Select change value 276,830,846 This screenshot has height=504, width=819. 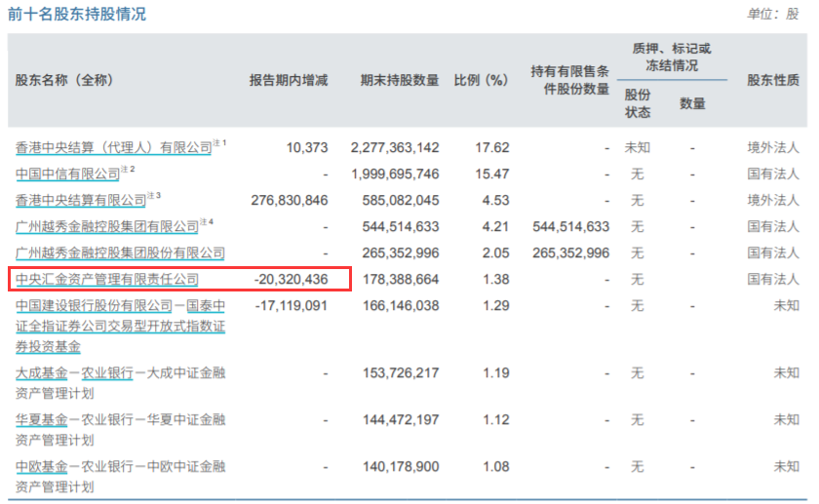click(290, 201)
